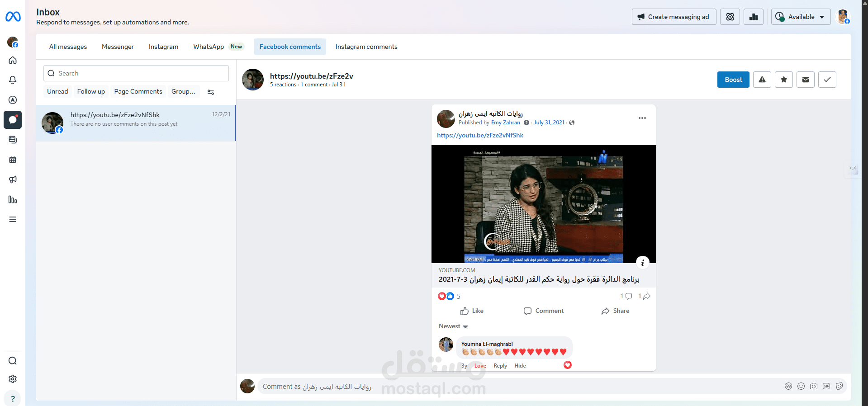Click the Boost button
This screenshot has height=406, width=868.
[733, 80]
